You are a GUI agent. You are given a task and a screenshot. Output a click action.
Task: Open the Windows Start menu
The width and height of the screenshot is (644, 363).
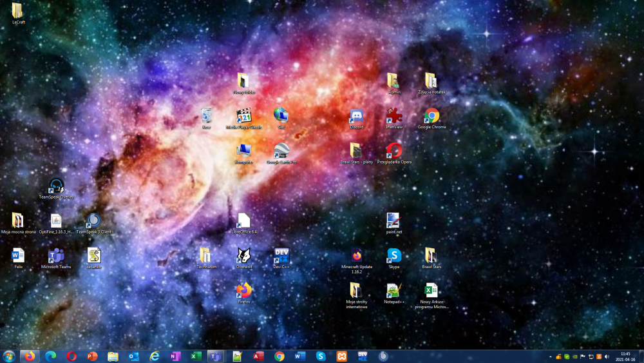click(9, 356)
